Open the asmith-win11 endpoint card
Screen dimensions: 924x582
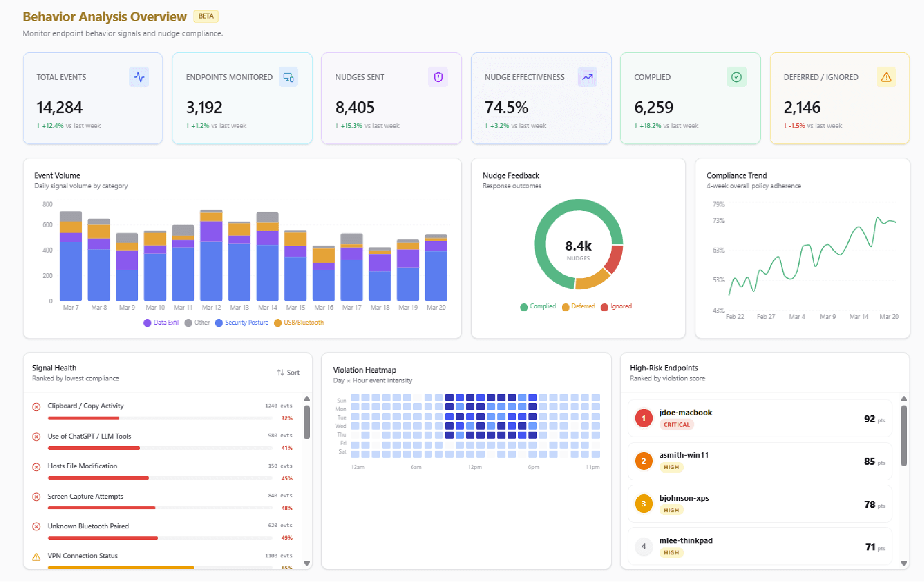click(x=760, y=461)
